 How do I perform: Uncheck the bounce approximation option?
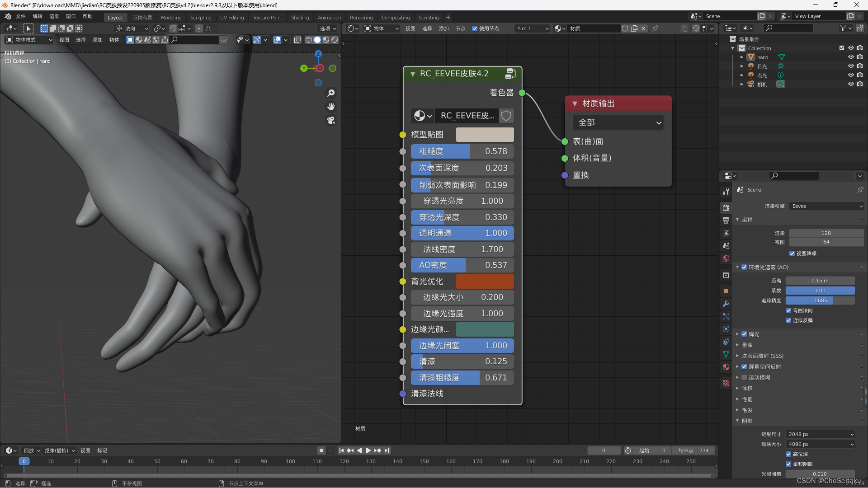point(788,320)
